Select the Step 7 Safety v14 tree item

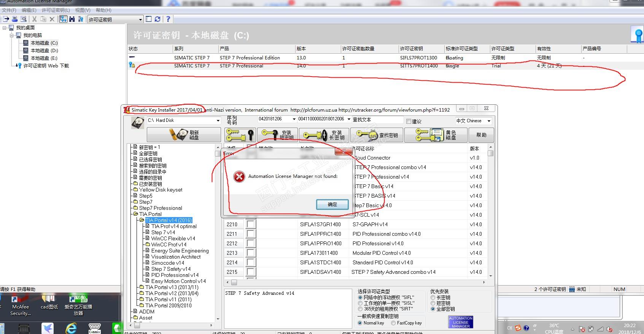171,269
